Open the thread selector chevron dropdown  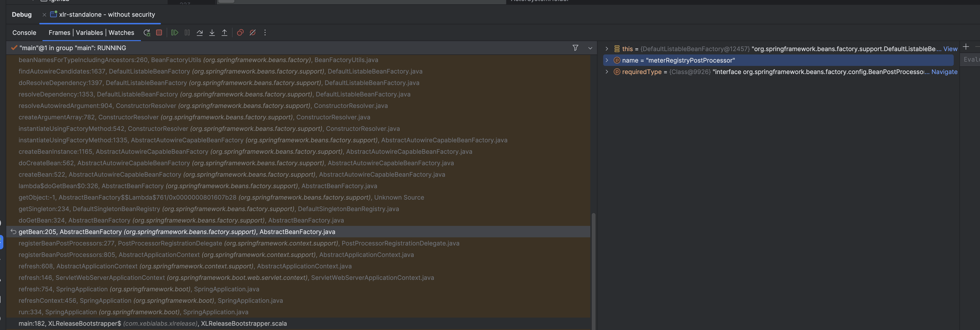pyautogui.click(x=590, y=48)
